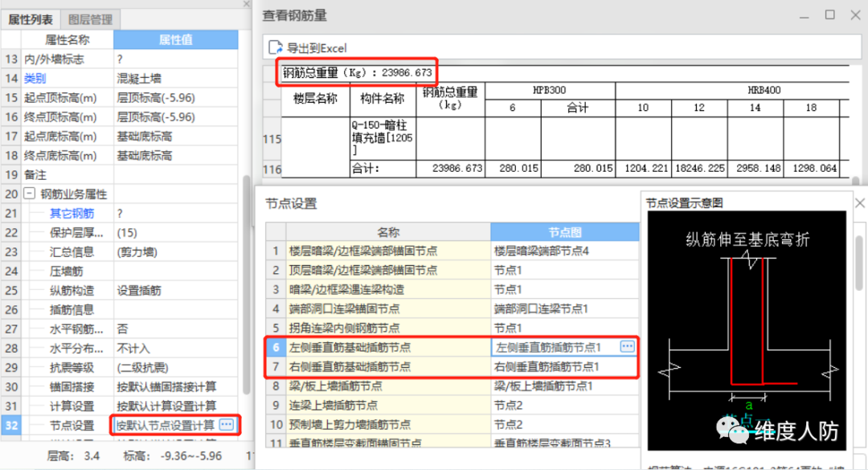Click 起点底标高 value 基础底标高
The width and height of the screenshot is (868, 470).
[x=176, y=137]
